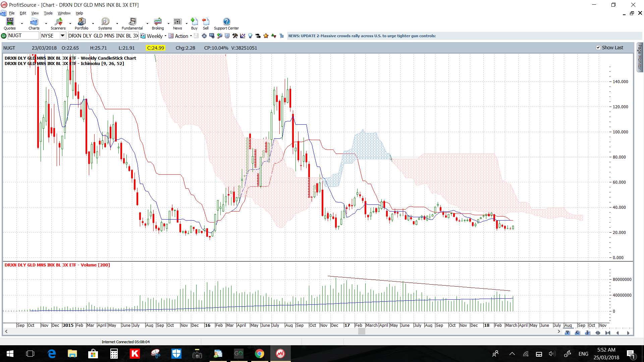Image resolution: width=644 pixels, height=362 pixels.
Task: Open the Page Monitor side tab
Action: click(640, 57)
